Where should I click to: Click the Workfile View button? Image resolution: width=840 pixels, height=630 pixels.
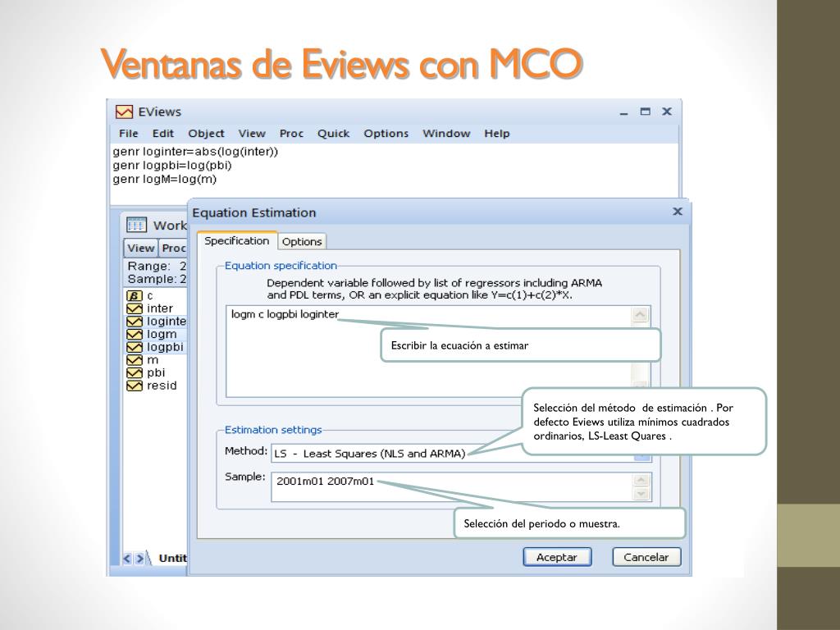pos(141,248)
